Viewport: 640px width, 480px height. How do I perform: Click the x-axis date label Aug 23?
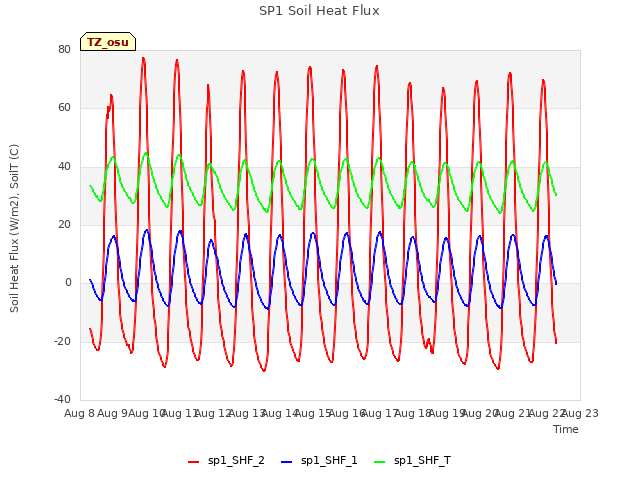point(580,413)
